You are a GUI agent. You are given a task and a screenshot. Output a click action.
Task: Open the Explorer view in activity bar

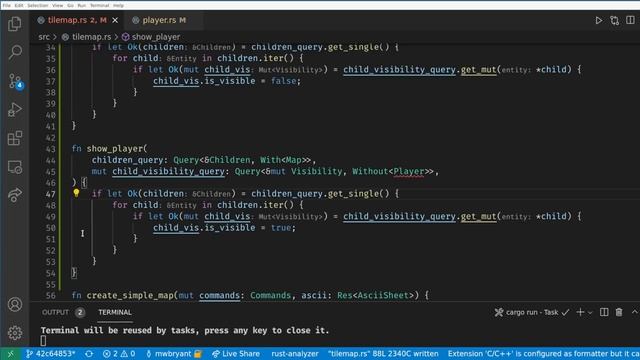point(15,24)
